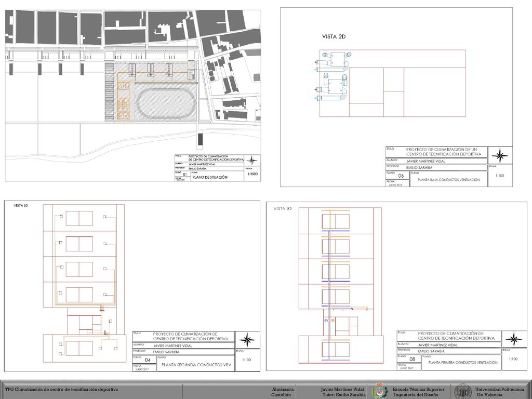Image resolution: width=532 pixels, height=399 pixels.
Task: Click the compass rose in Plano de Situación title block
Action: pyautogui.click(x=252, y=161)
